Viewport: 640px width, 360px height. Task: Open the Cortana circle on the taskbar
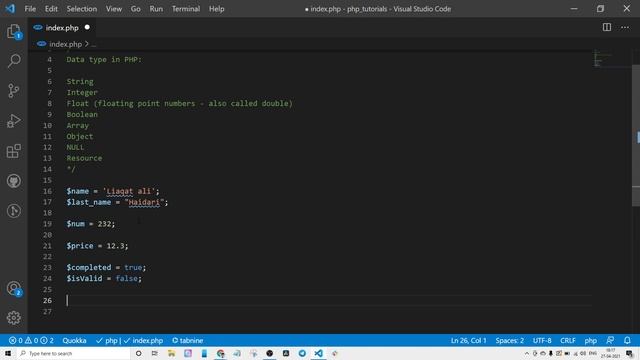[x=138, y=353]
